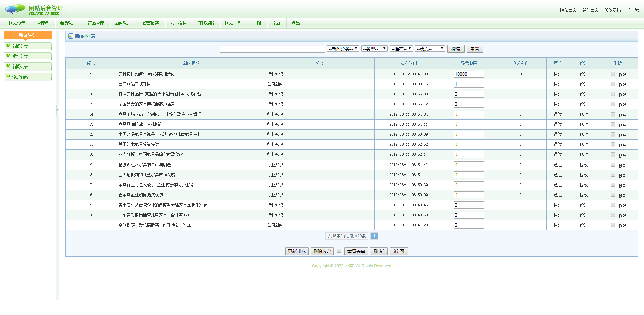This screenshot has height=315, width=644.
Task: Open the sidebar 新闻分类 item
Action: point(28,46)
